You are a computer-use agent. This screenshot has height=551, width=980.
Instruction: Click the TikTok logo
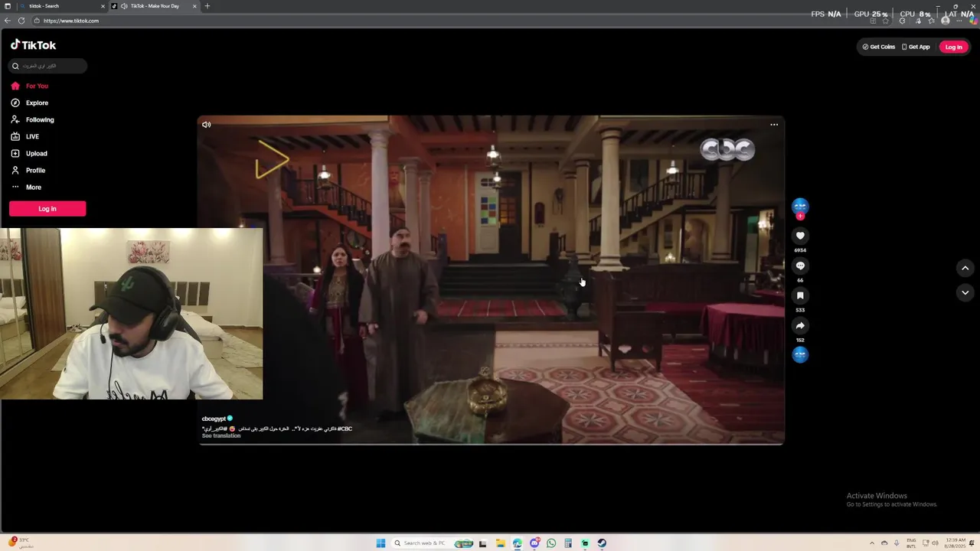33,45
